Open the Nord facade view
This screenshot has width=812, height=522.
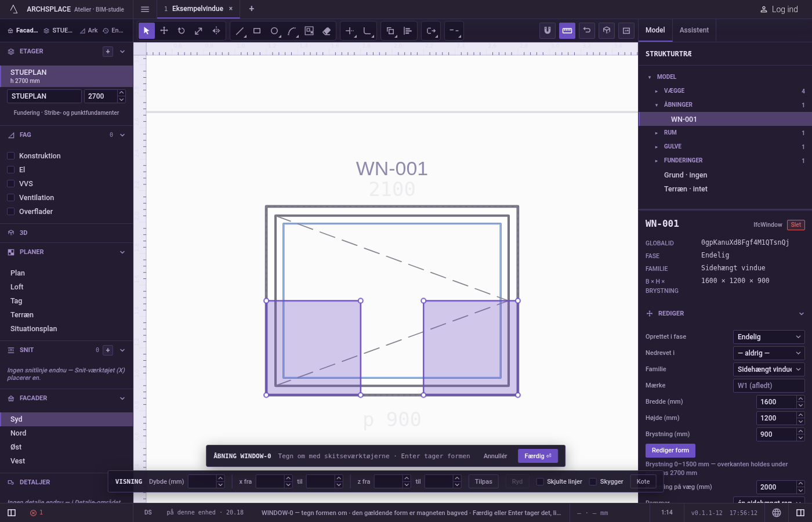point(67,433)
